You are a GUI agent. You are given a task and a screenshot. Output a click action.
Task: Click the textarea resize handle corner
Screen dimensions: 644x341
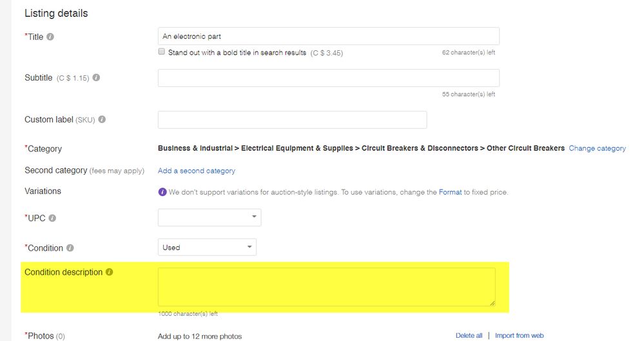pyautogui.click(x=493, y=303)
